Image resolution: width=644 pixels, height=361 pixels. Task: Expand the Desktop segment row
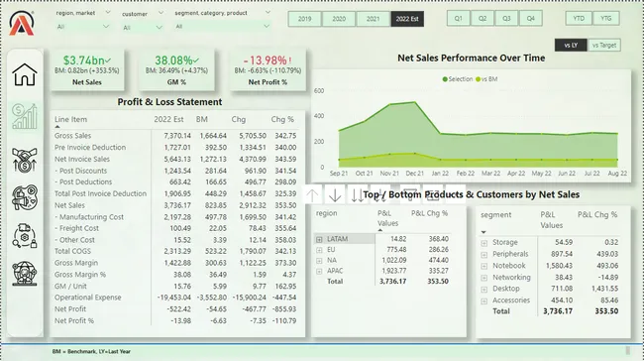(484, 290)
